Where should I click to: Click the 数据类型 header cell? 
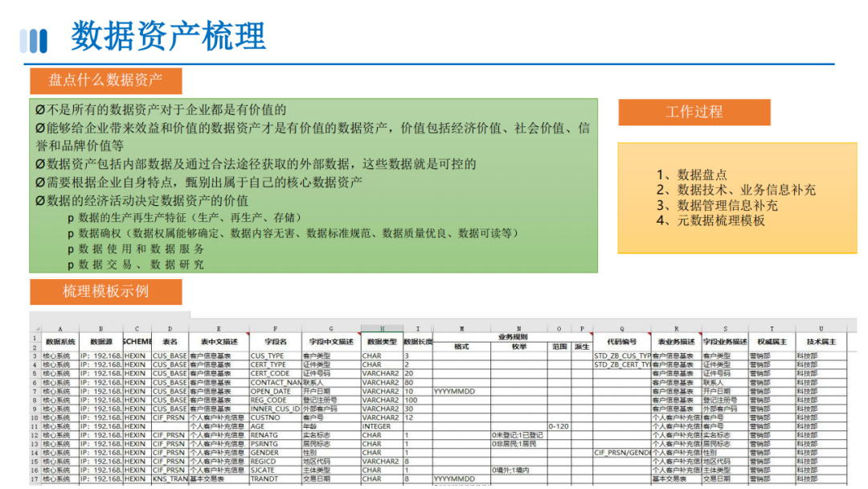pyautogui.click(x=382, y=342)
